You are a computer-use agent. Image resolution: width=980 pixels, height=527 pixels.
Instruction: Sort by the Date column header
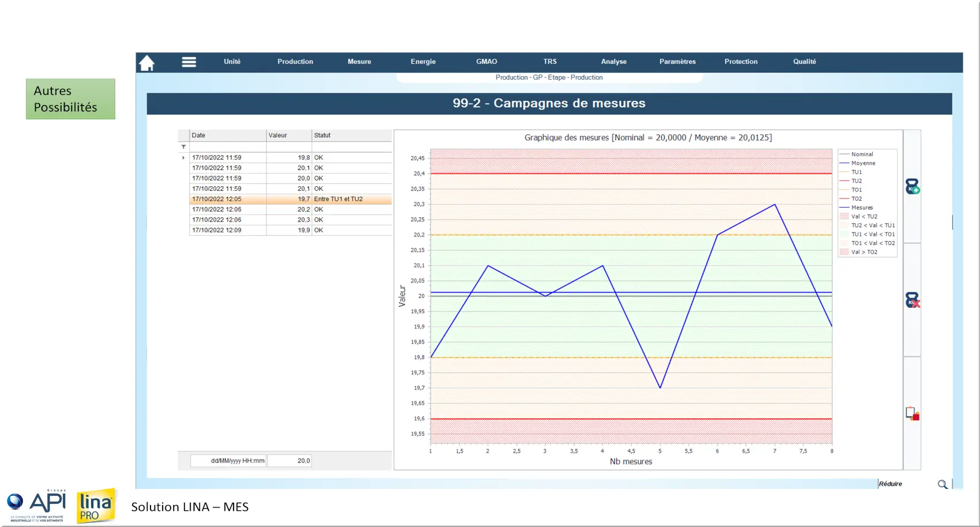point(228,135)
